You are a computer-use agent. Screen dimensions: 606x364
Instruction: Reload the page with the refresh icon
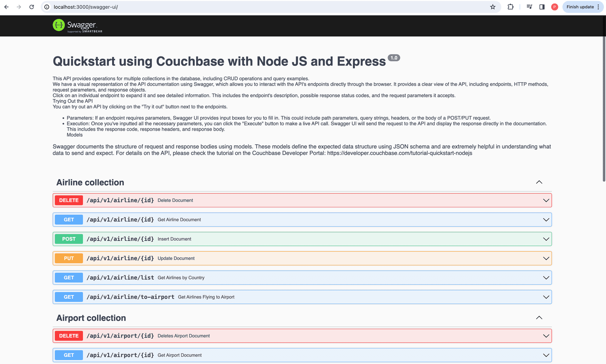click(x=32, y=7)
